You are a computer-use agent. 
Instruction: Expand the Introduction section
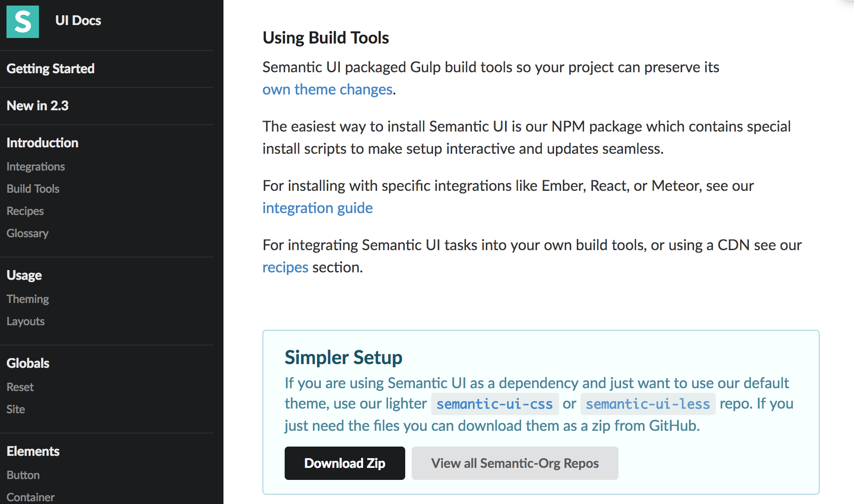(42, 142)
